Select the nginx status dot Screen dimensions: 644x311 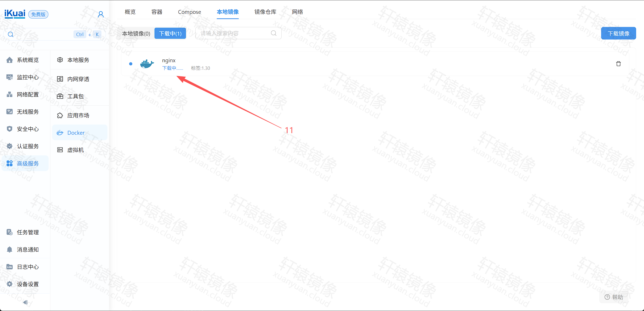click(131, 64)
